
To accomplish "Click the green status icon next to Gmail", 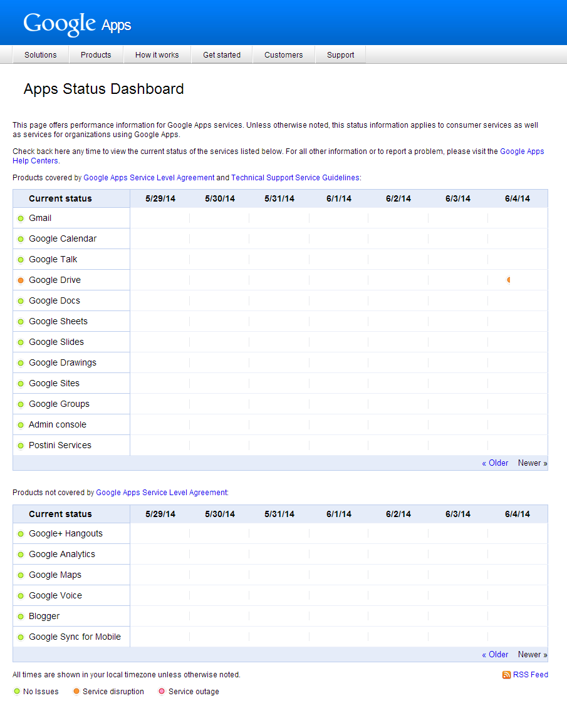I will tap(21, 218).
